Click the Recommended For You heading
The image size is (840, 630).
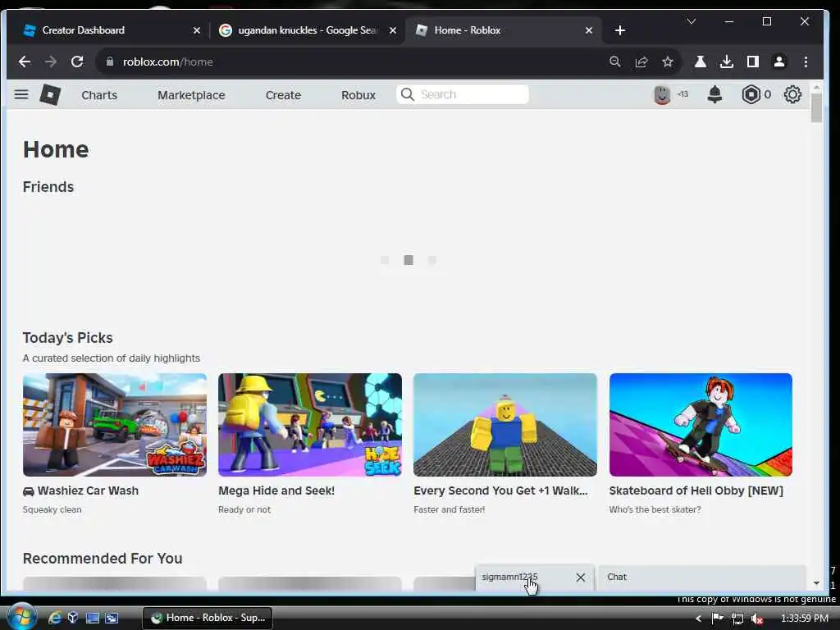(x=103, y=558)
